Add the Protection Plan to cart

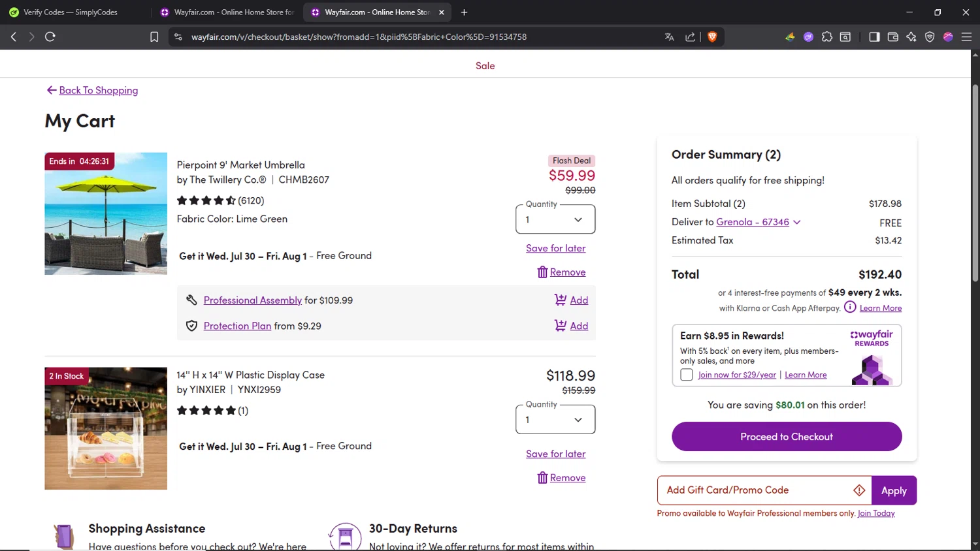point(572,326)
